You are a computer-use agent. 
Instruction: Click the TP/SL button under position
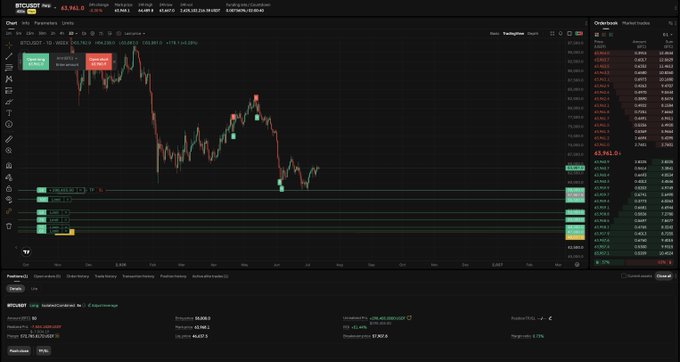(43, 351)
